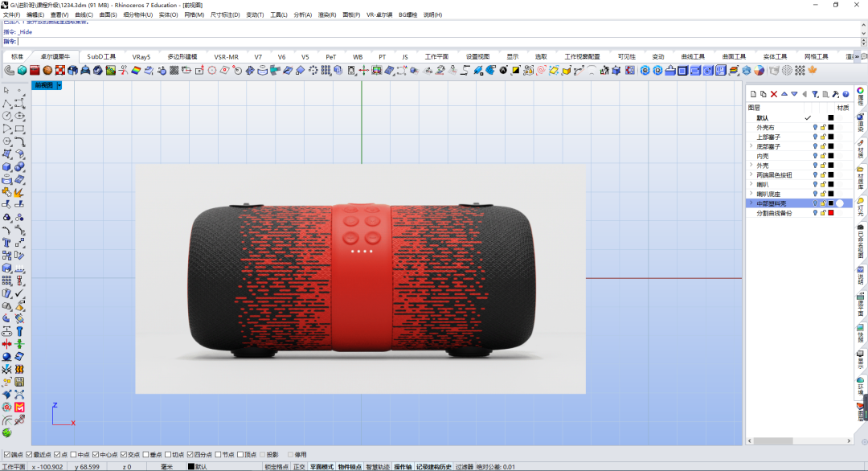Screen dimensions: 868x471
Task: Click the command input field
Action: 439,42
